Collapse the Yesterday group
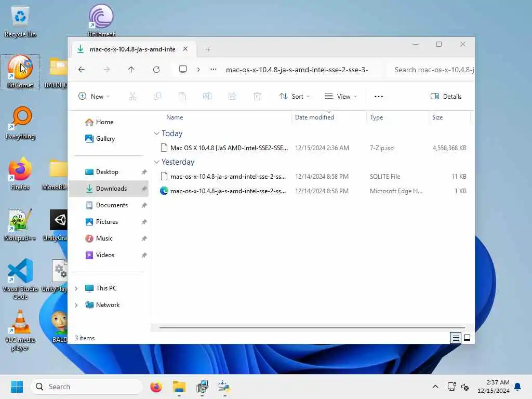Image resolution: width=532 pixels, height=399 pixels. (x=156, y=162)
